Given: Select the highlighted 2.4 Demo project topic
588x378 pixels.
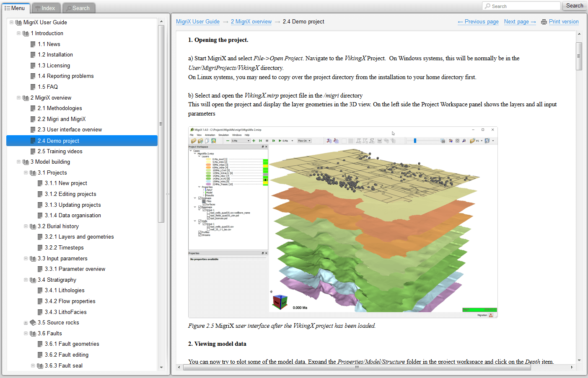Looking at the screenshot, I should tap(82, 141).
